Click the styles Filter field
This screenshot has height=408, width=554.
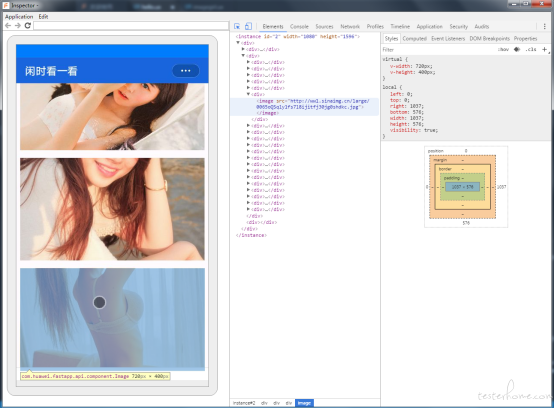pyautogui.click(x=438, y=49)
